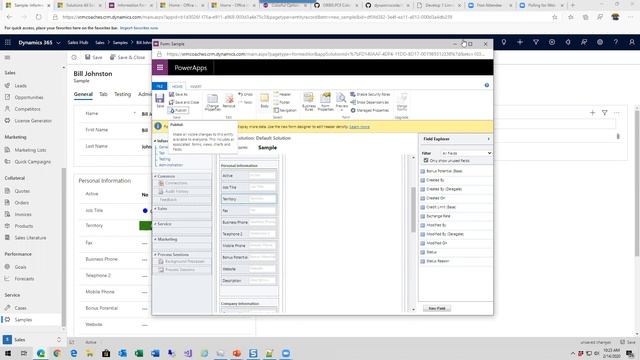Follow the Learn more link in yellow banner

359,127
